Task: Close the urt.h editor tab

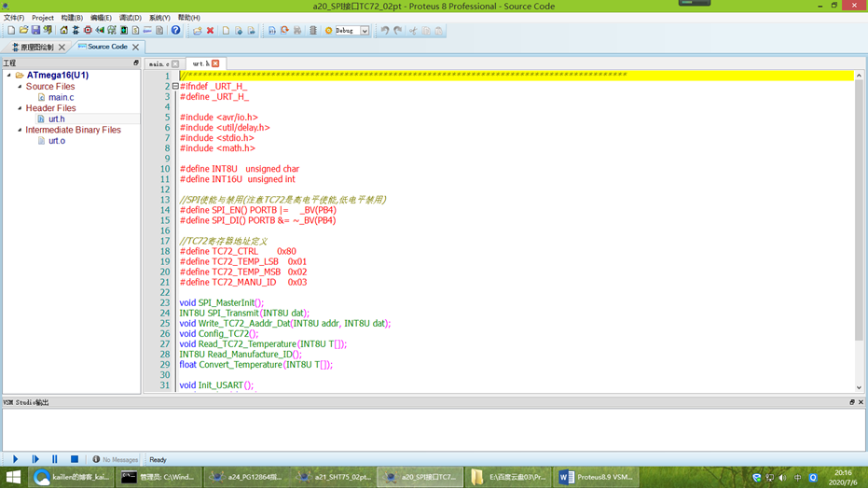Action: [216, 63]
